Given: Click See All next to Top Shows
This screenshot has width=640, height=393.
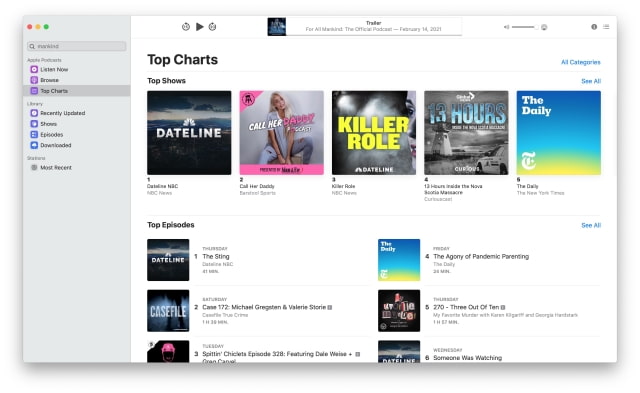Looking at the screenshot, I should (x=591, y=81).
